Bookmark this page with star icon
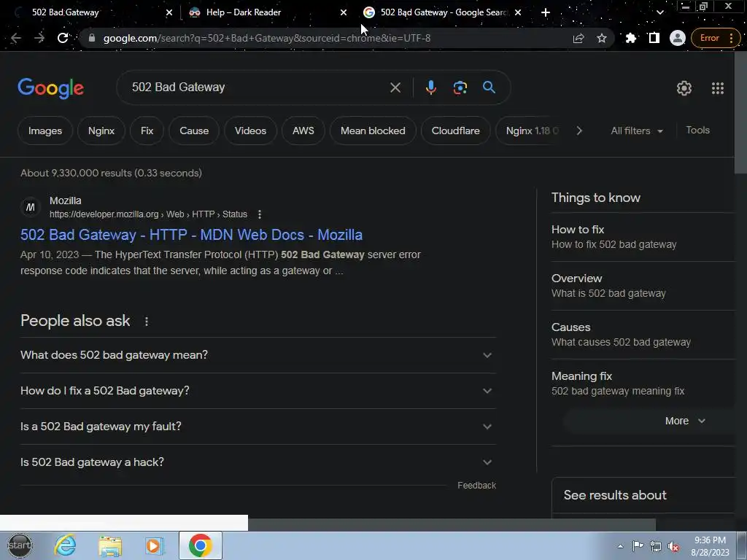The height and width of the screenshot is (560, 747). click(x=602, y=38)
